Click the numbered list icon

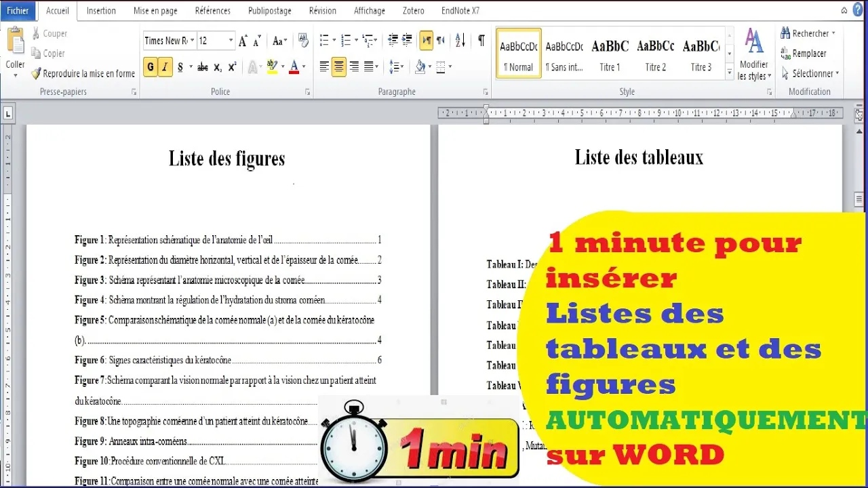coord(346,41)
